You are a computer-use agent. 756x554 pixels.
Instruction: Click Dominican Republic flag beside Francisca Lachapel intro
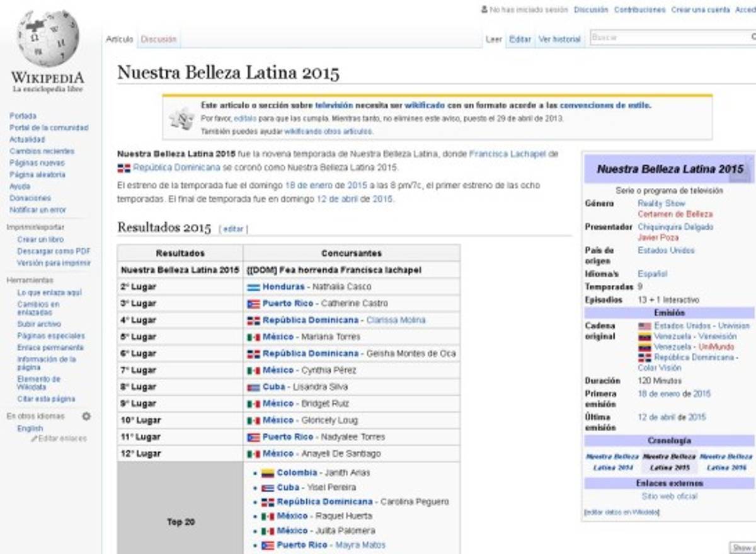coord(123,168)
